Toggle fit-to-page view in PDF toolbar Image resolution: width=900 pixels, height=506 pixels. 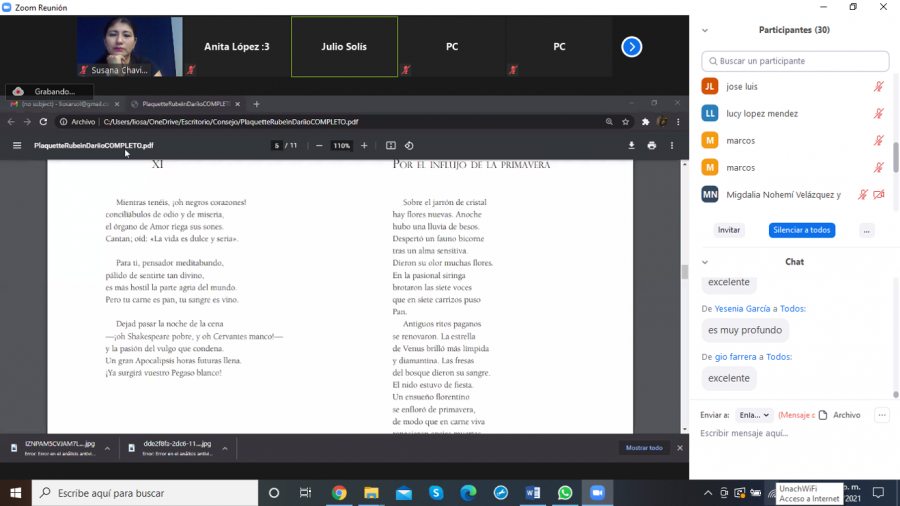391,146
